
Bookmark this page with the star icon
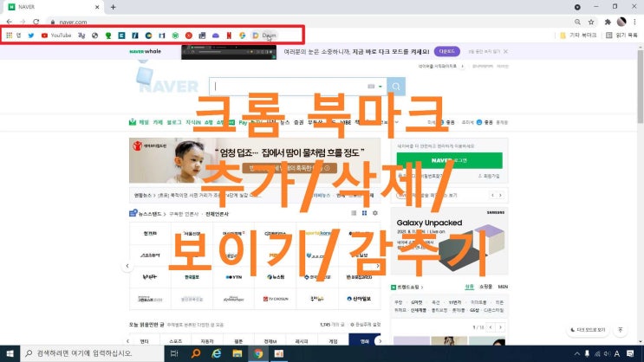point(591,22)
